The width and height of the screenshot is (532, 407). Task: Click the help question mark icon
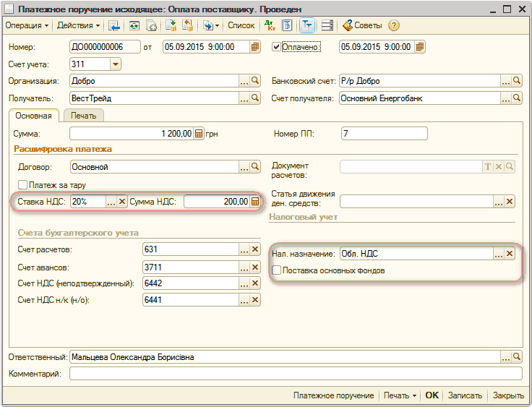tap(394, 25)
